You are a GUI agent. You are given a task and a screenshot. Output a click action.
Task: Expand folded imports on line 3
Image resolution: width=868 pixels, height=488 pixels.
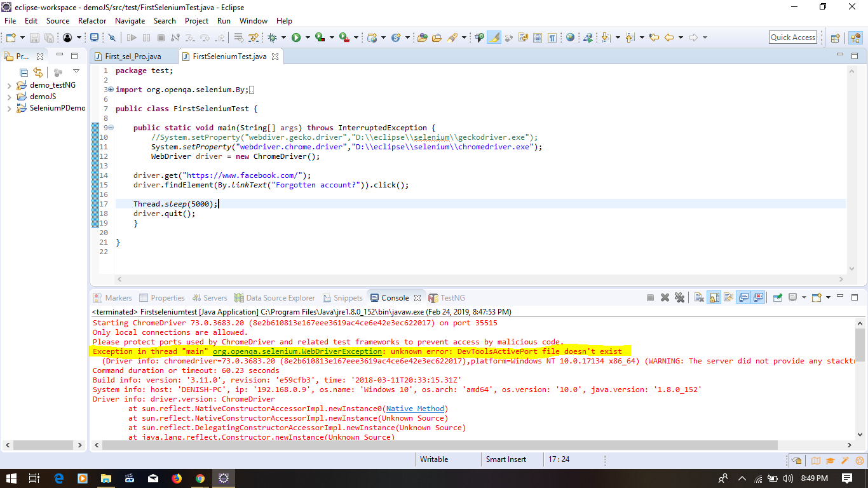(111, 90)
